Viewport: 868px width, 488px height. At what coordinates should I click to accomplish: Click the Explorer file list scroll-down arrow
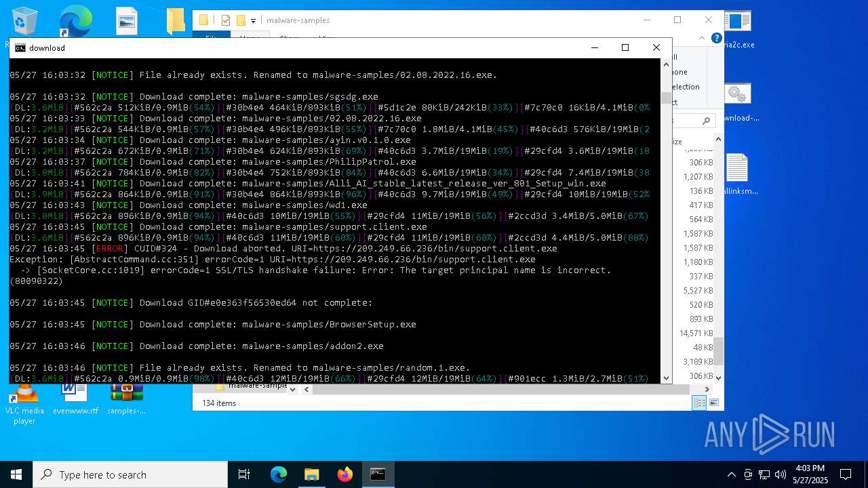[x=718, y=377]
